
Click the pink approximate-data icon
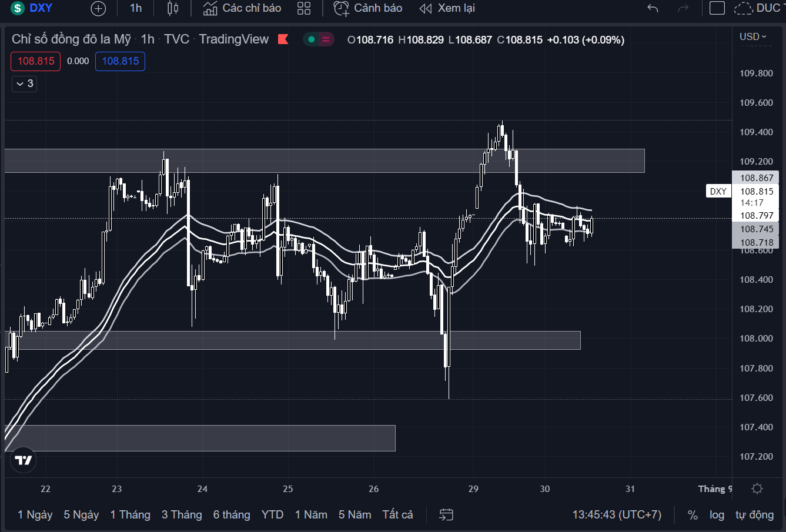point(326,39)
